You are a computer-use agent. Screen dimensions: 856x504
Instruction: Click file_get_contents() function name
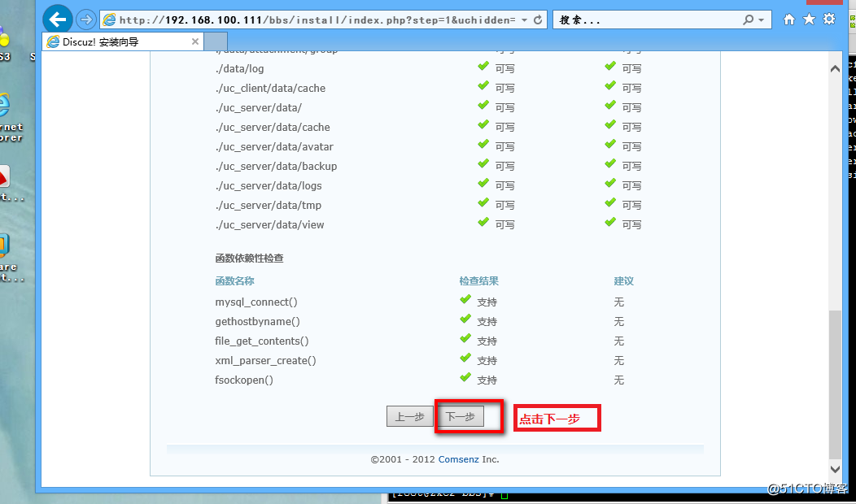coord(262,341)
